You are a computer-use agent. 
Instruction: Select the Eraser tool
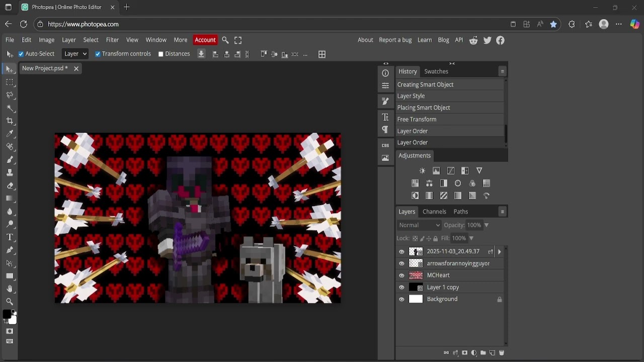[10, 186]
